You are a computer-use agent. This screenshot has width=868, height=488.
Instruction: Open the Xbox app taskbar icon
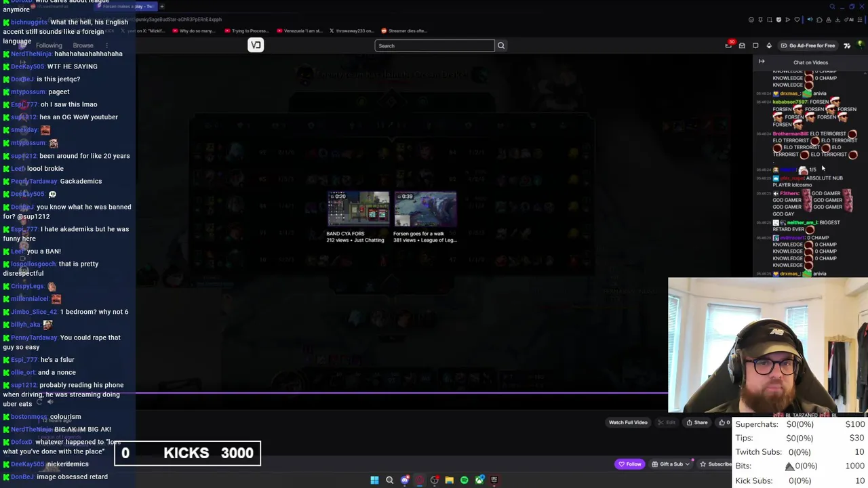tap(480, 480)
